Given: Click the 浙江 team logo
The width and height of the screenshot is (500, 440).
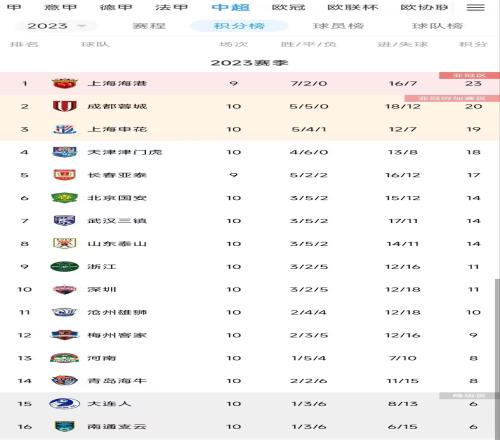Looking at the screenshot, I should 65,266.
